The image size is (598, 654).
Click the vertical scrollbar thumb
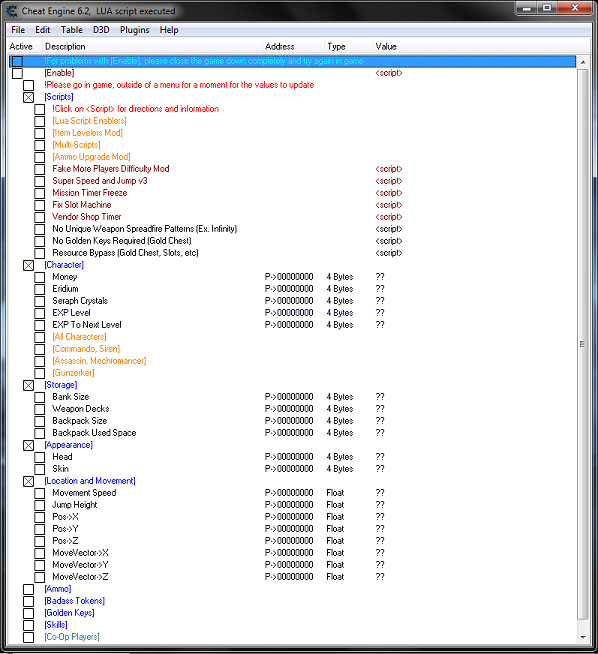(x=583, y=344)
